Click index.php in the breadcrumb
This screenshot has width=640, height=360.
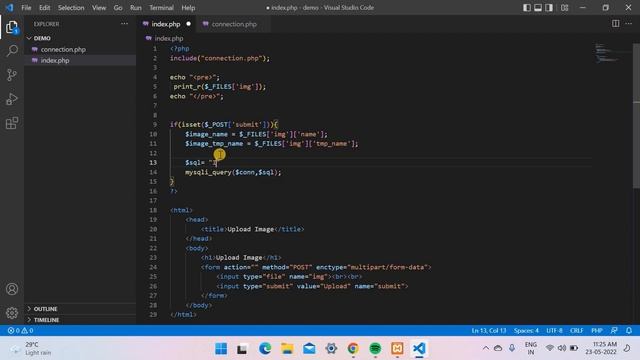point(169,38)
